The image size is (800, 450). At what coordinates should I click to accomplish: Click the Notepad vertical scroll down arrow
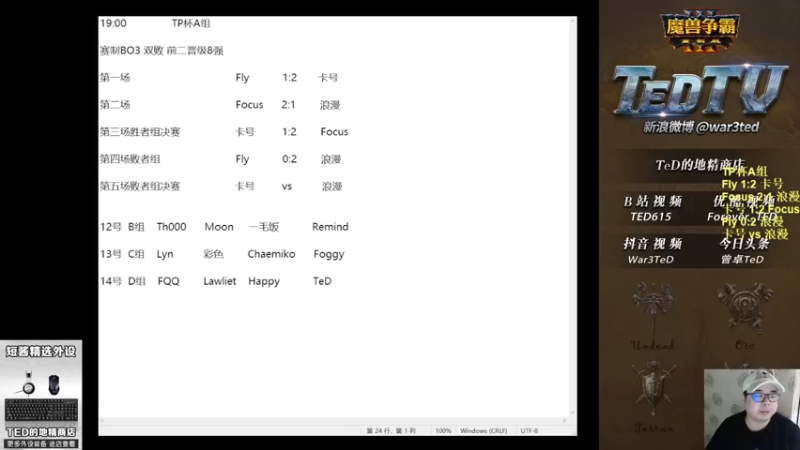(x=572, y=412)
